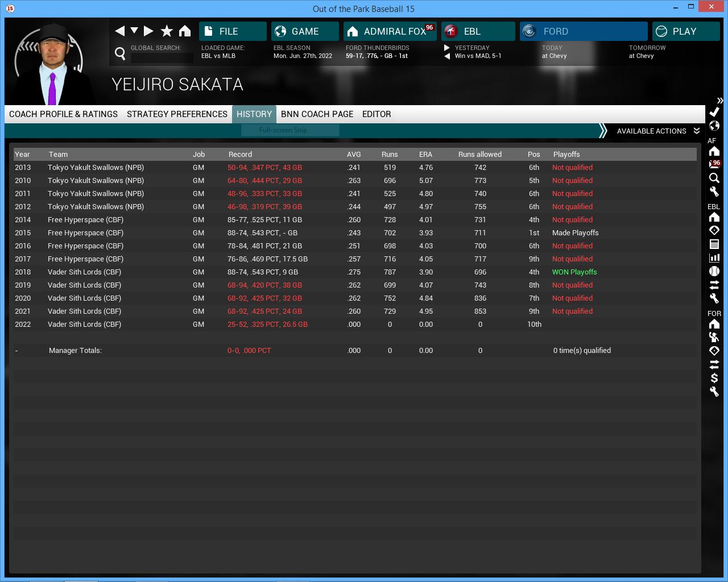The width and height of the screenshot is (728, 582).
Task: Open the navigation history down-arrow dropdown
Action: pos(134,31)
